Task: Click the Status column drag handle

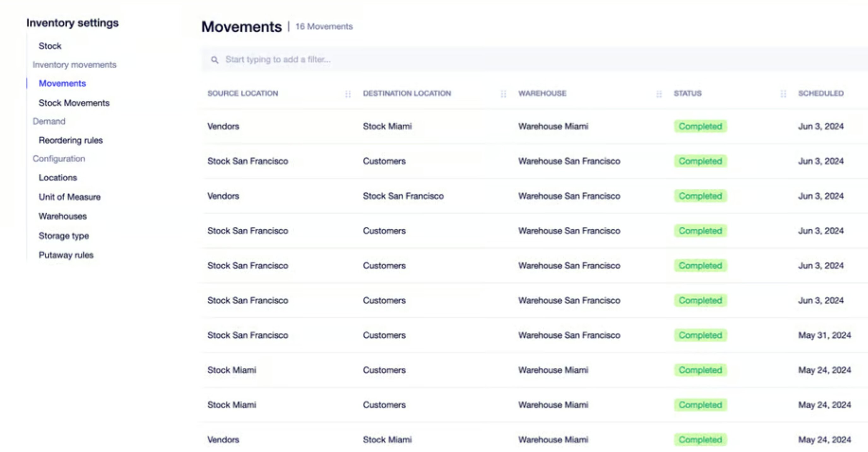Action: 783,94
